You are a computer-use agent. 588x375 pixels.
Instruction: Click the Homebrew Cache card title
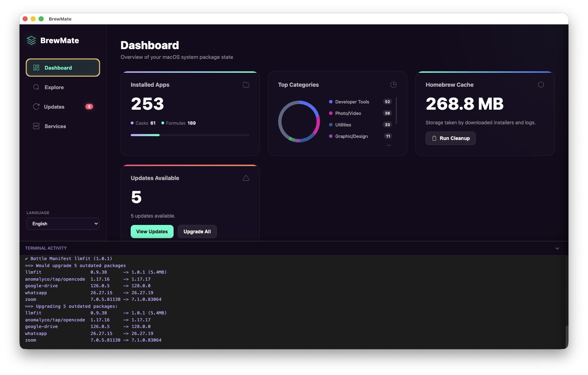point(450,85)
